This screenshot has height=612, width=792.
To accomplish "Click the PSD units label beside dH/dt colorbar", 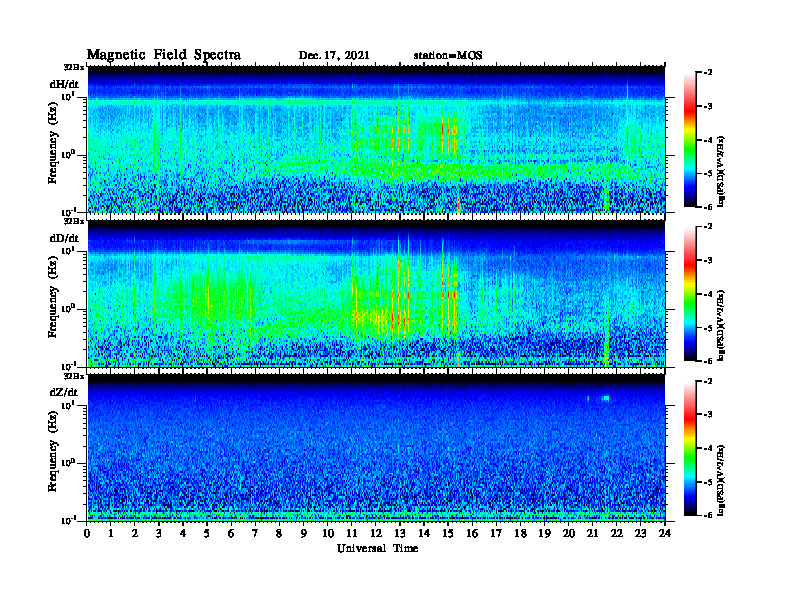I will (722, 170).
